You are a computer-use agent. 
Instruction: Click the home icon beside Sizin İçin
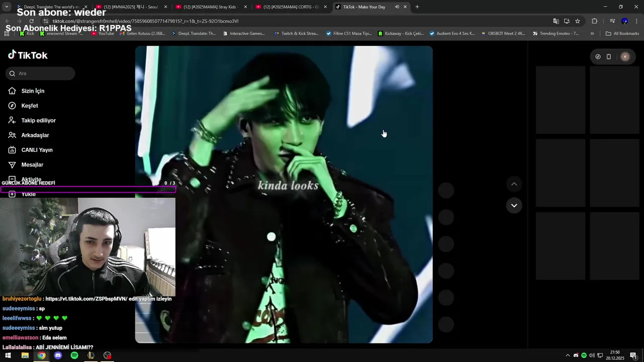pyautogui.click(x=12, y=91)
